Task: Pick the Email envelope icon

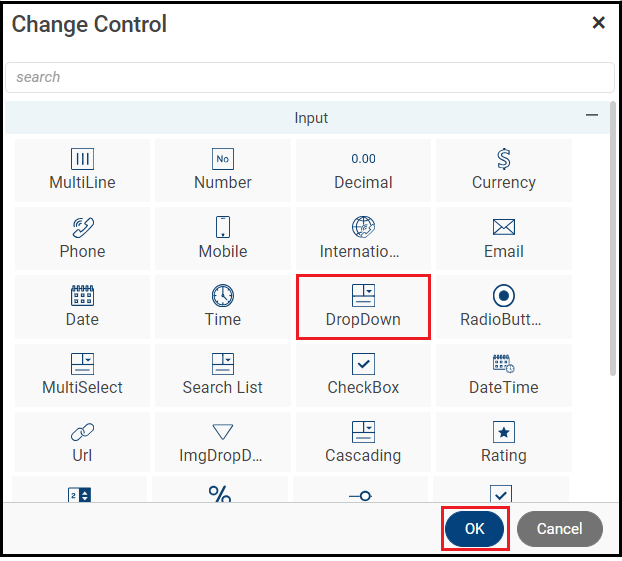Action: [x=504, y=227]
